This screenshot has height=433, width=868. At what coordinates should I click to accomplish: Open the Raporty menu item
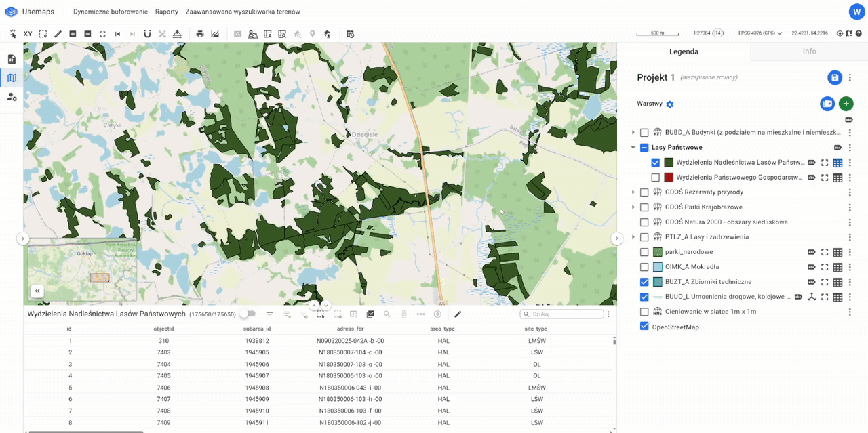166,12
